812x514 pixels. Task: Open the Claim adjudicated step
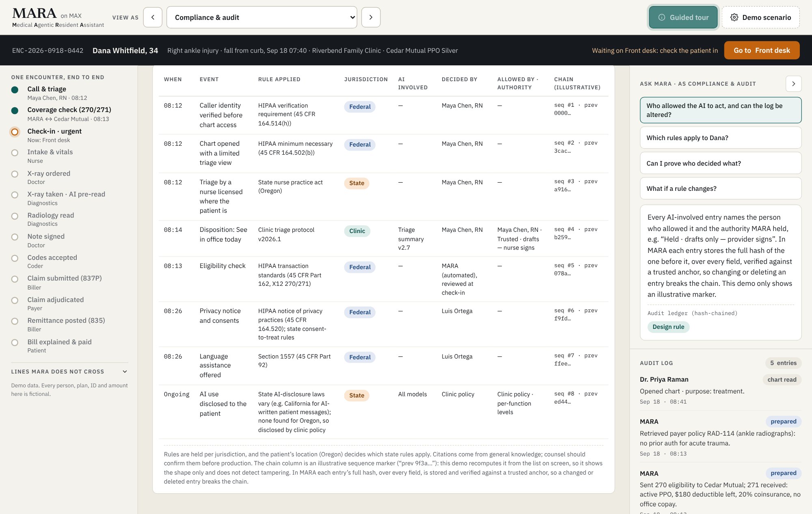point(69,304)
